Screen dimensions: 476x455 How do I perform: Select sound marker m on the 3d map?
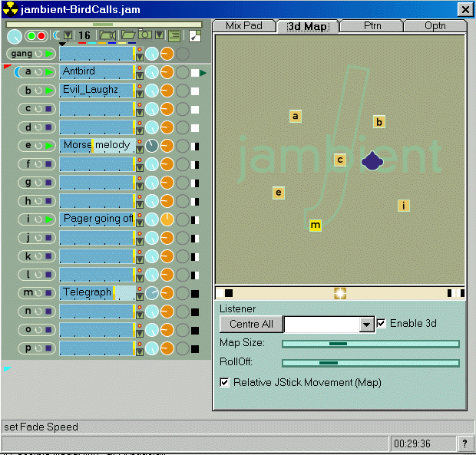(315, 226)
